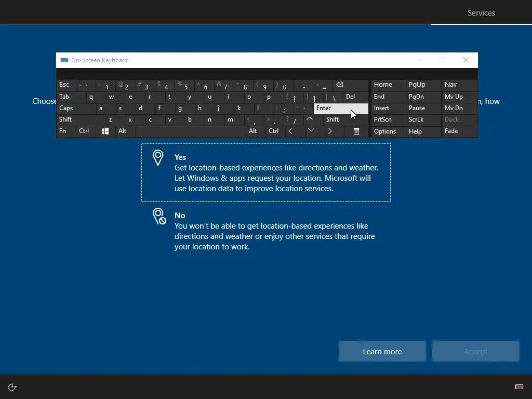
Task: Click the forward slash key
Action: tap(294, 119)
